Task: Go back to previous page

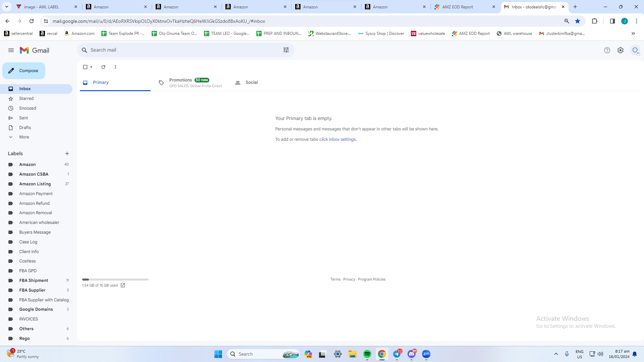Action: (7, 21)
